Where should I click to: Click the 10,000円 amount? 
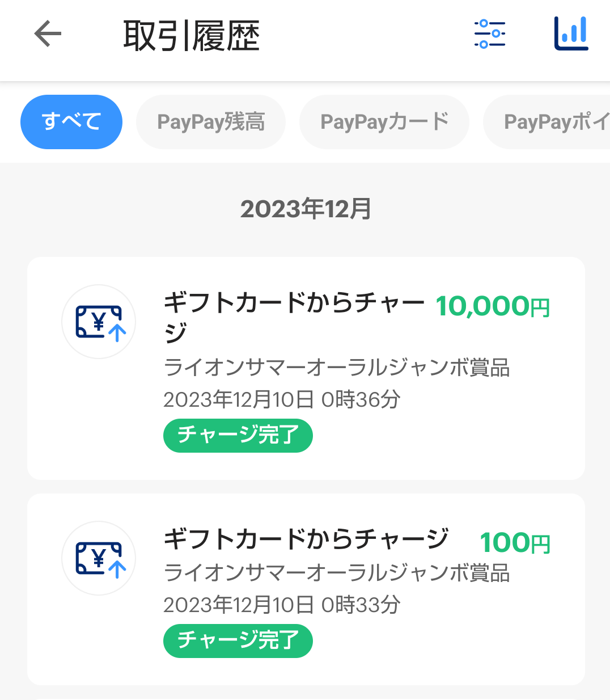click(493, 306)
